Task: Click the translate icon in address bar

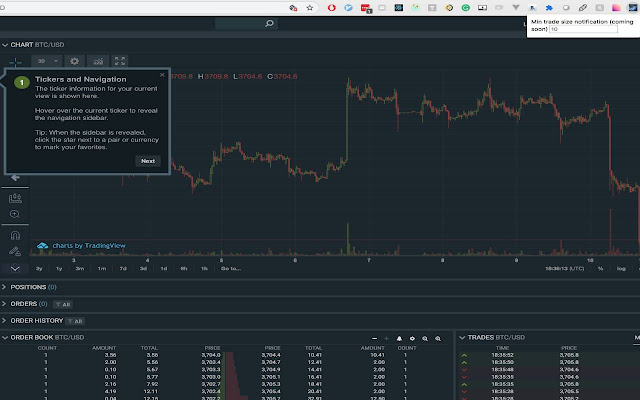Action: (293, 8)
